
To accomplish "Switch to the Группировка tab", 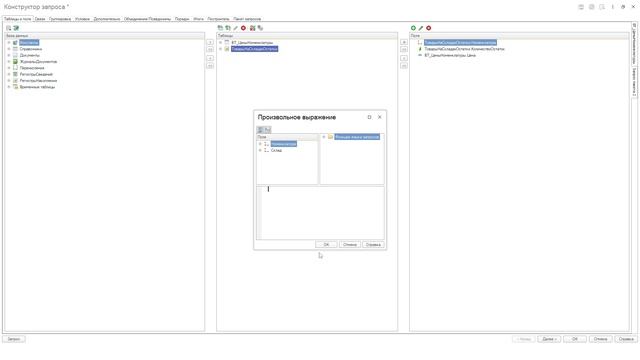I will point(60,19).
